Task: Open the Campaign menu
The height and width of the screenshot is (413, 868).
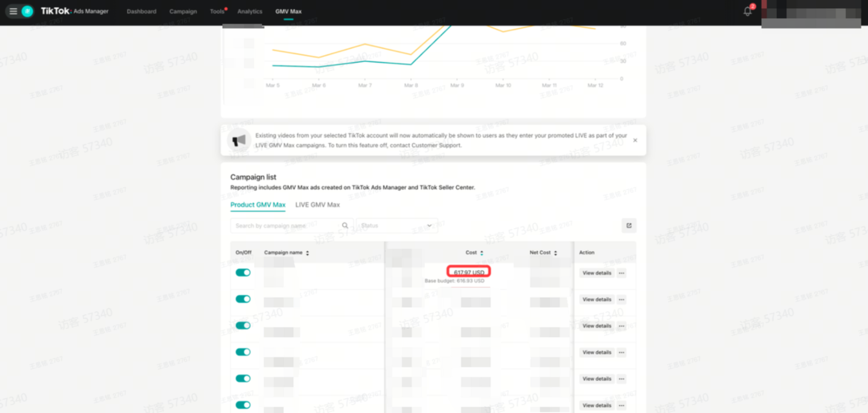Action: pos(183,11)
